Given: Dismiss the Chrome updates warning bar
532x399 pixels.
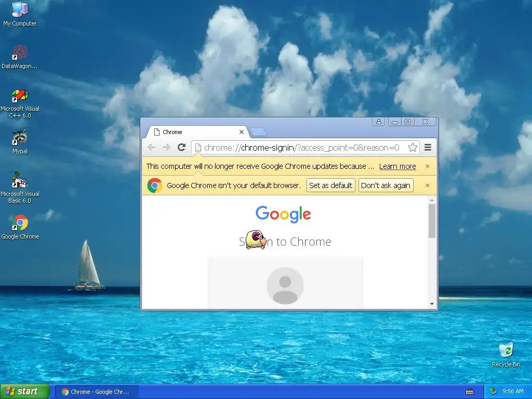Looking at the screenshot, I should click(x=428, y=166).
